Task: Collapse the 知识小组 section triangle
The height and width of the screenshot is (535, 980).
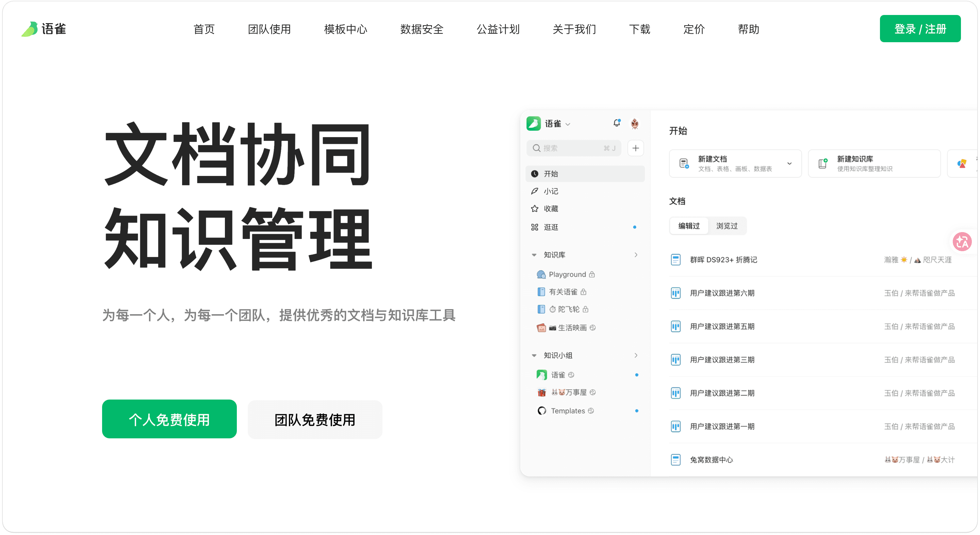Action: coord(534,356)
